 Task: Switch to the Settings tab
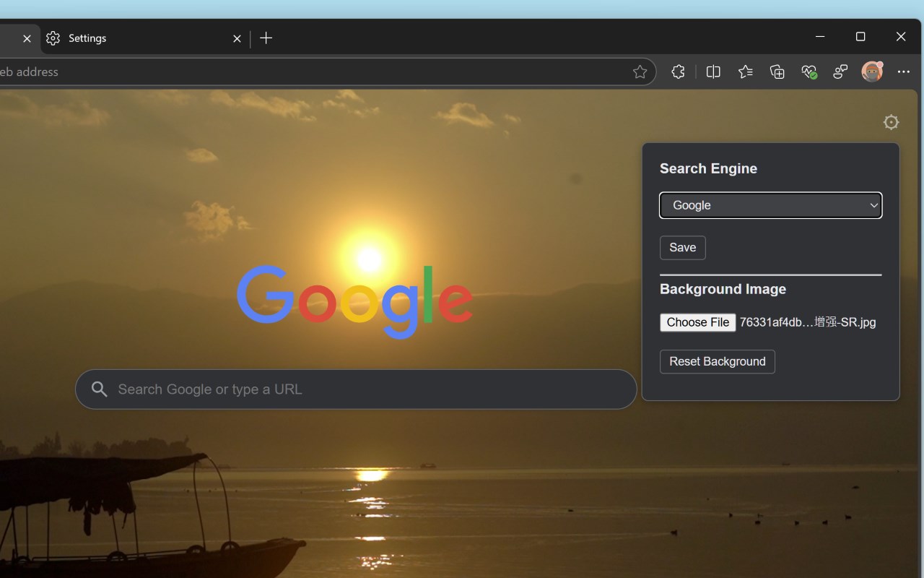(x=144, y=38)
